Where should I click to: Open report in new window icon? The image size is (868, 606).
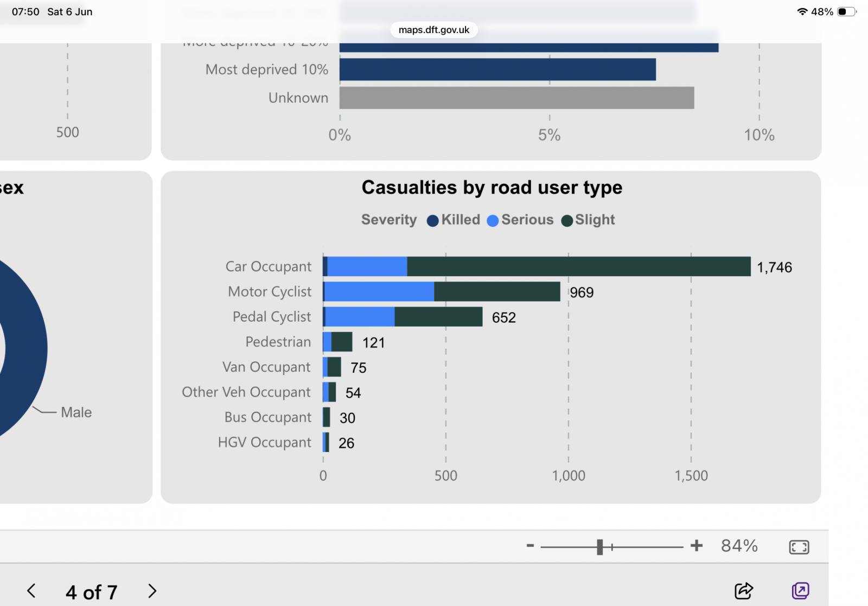click(x=800, y=590)
